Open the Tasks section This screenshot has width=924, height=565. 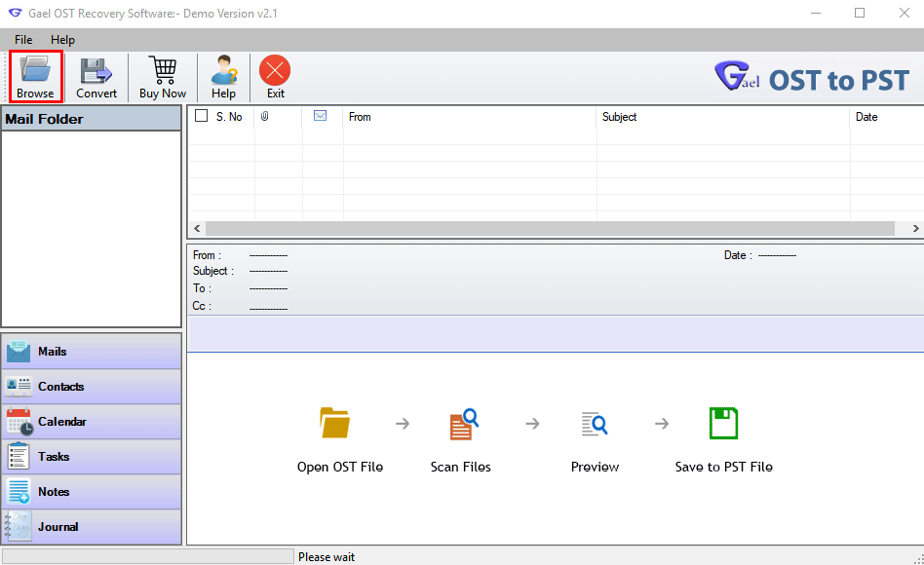92,457
